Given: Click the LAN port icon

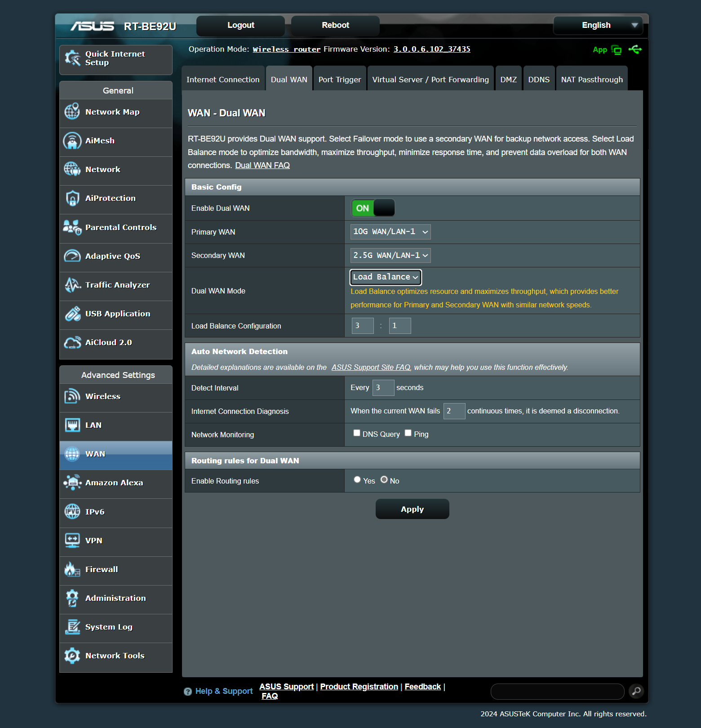Looking at the screenshot, I should 72,425.
